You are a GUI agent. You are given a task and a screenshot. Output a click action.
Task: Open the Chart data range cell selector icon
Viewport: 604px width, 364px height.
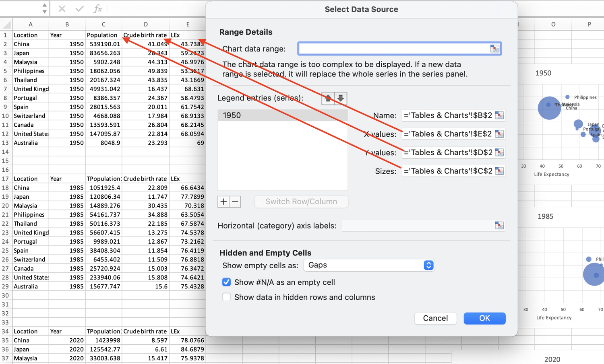pos(494,48)
